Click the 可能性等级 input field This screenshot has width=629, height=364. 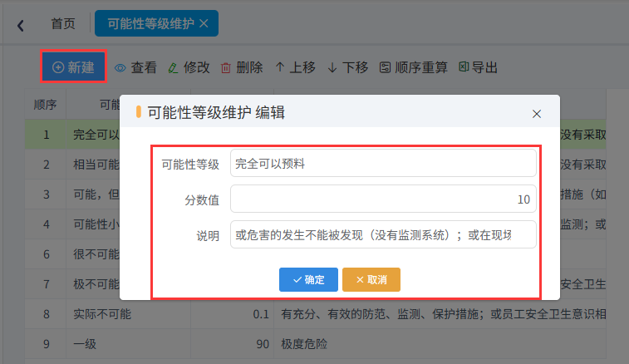coord(383,164)
